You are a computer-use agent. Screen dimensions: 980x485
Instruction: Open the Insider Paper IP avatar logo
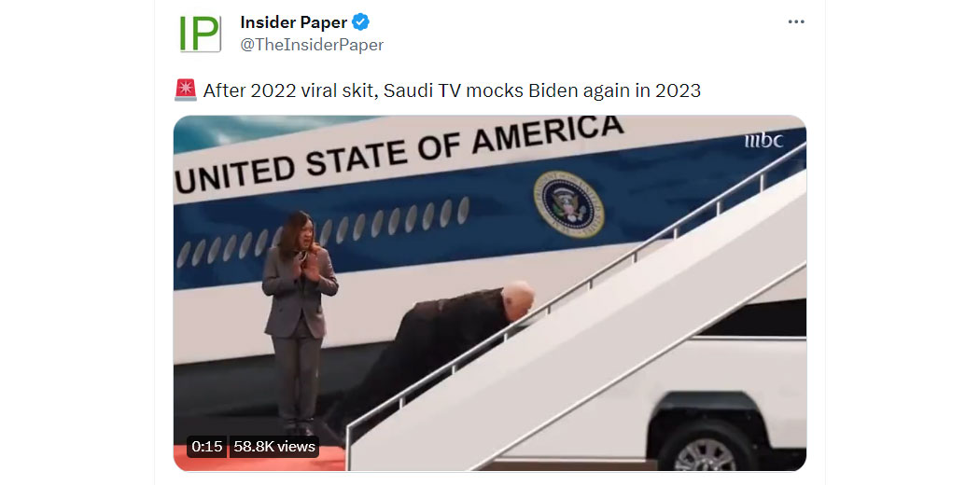[x=200, y=34]
